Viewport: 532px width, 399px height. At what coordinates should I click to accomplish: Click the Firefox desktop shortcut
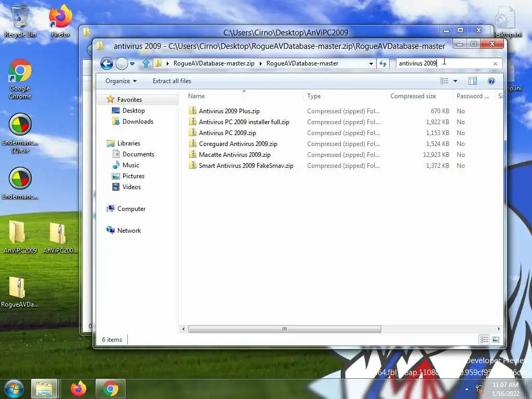tap(60, 21)
